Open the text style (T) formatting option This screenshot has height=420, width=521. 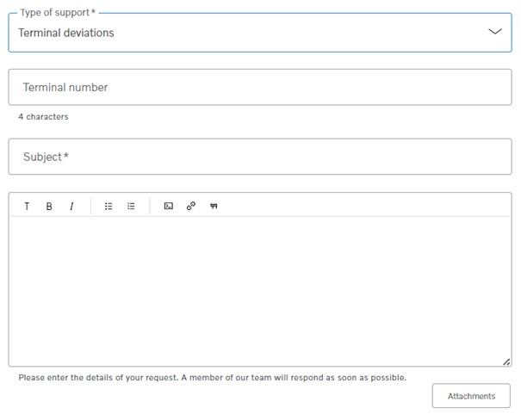[27, 207]
